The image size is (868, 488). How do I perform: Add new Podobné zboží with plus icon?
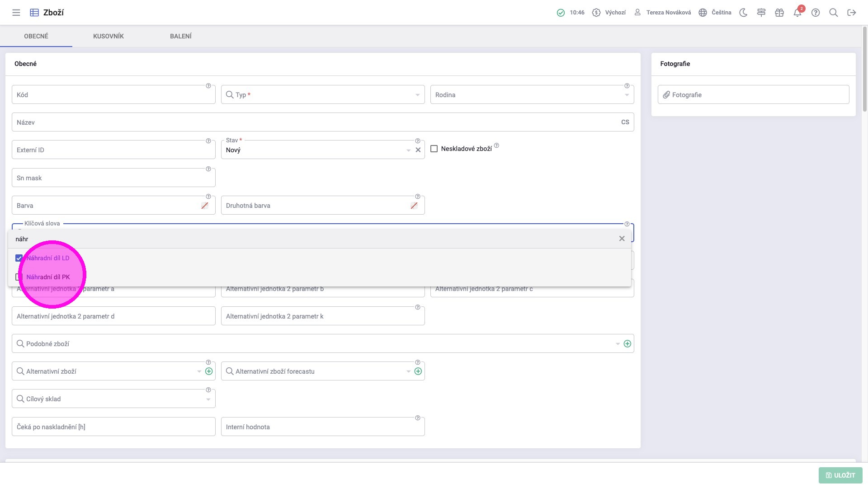627,344
